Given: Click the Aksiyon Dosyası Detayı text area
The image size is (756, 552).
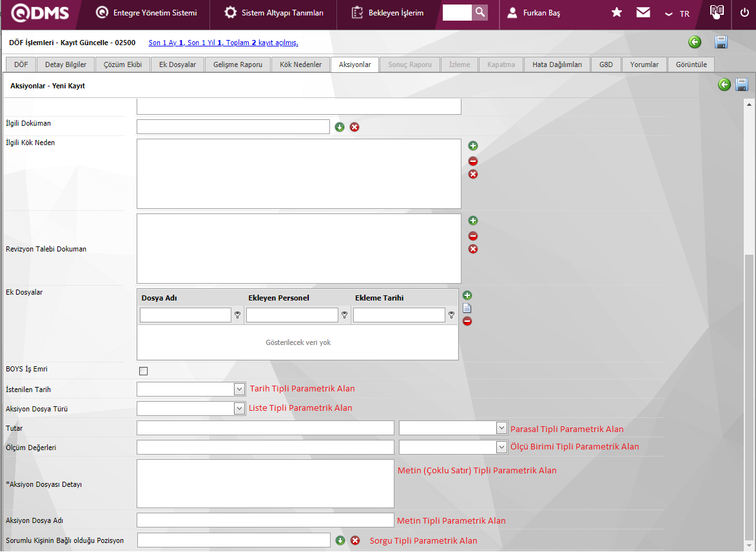Looking at the screenshot, I should [265, 484].
